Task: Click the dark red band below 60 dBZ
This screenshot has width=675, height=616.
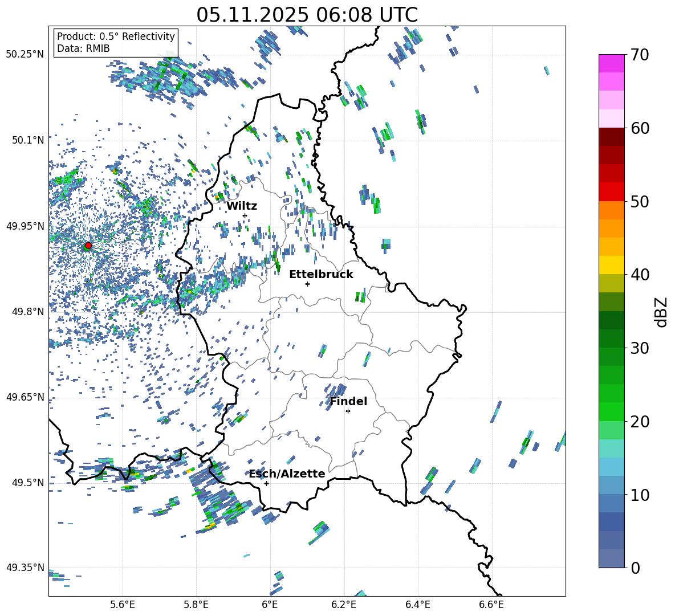Action: (611, 137)
